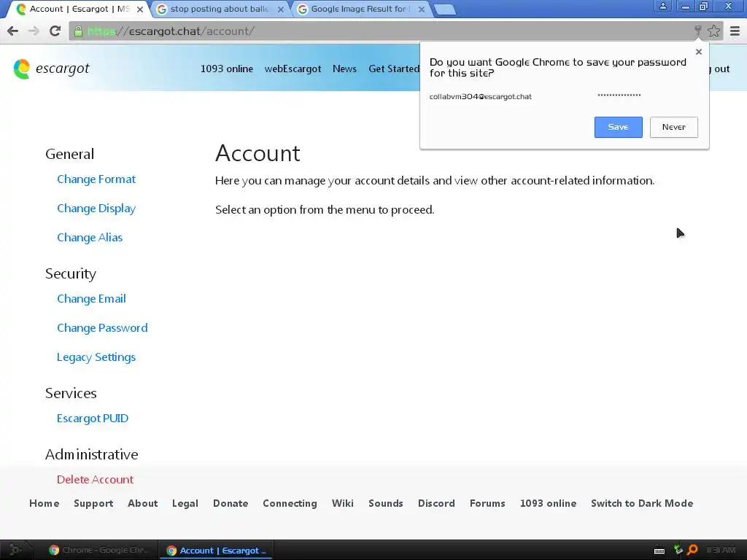Click the search magnifier tray icon
Screen dimensions: 747x560
coord(693,550)
